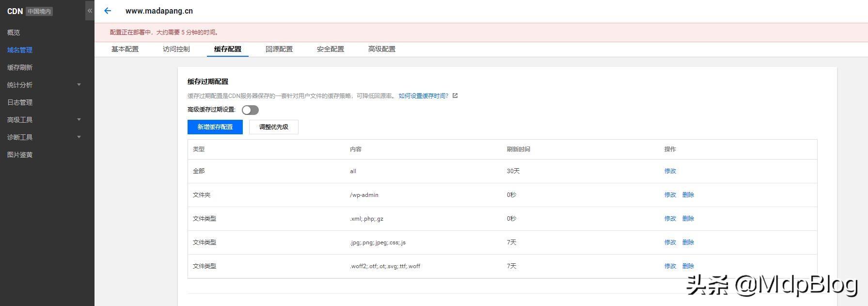Click the 调整优先级 button

[274, 127]
